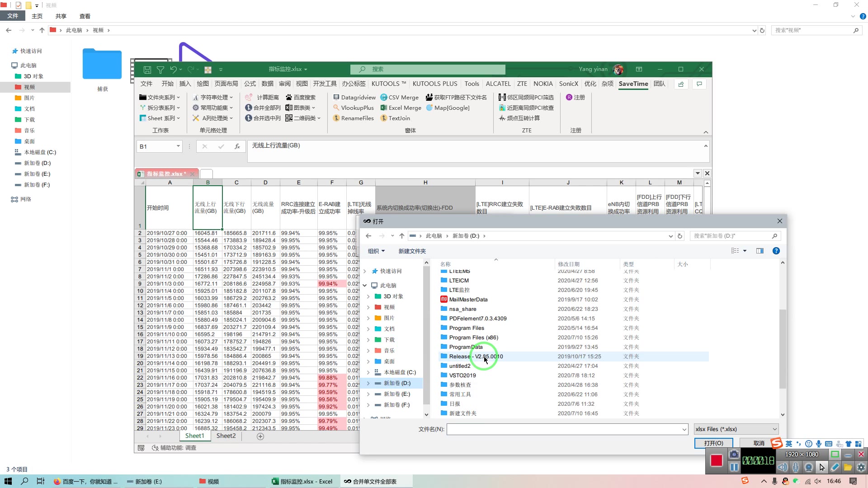The height and width of the screenshot is (488, 868).
Task: Switch to the KUTOOLS PLUS ribbon tab
Action: tap(434, 84)
